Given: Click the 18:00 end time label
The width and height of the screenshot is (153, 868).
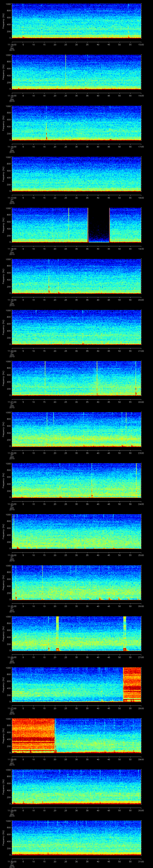Looking at the screenshot, I should coord(141,198).
